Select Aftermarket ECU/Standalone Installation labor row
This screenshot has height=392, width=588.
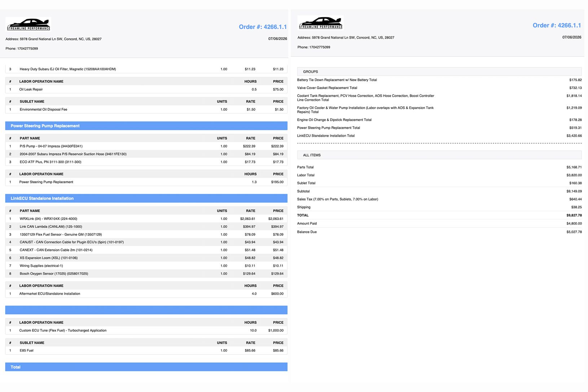146,294
